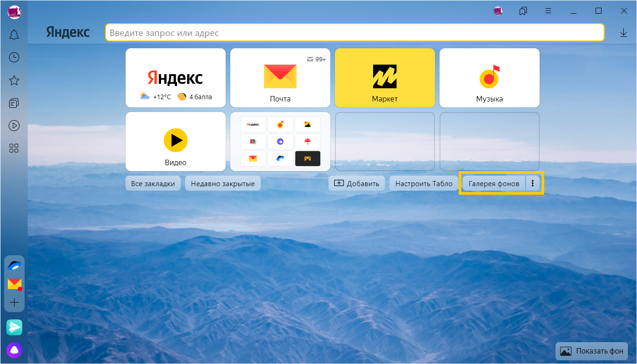This screenshot has height=364, width=637.
Task: Launch Alice voice assistant purple icon
Action: (x=14, y=350)
